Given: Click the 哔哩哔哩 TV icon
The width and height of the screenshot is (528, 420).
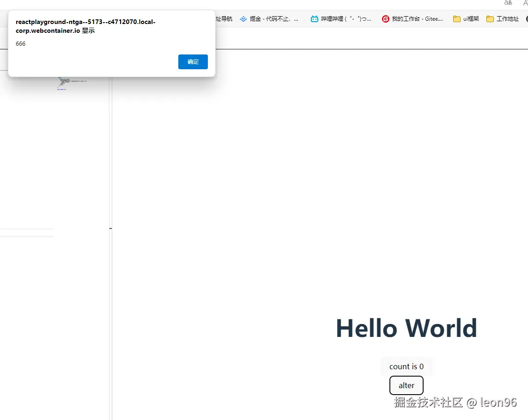Looking at the screenshot, I should [314, 19].
